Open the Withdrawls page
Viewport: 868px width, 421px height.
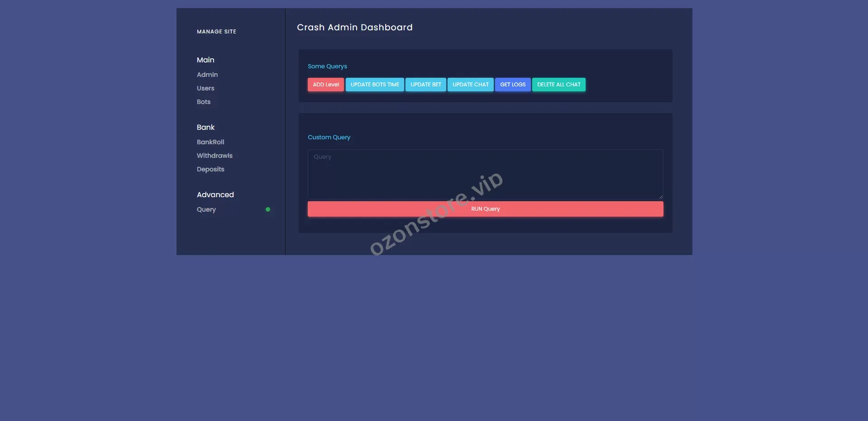point(215,156)
